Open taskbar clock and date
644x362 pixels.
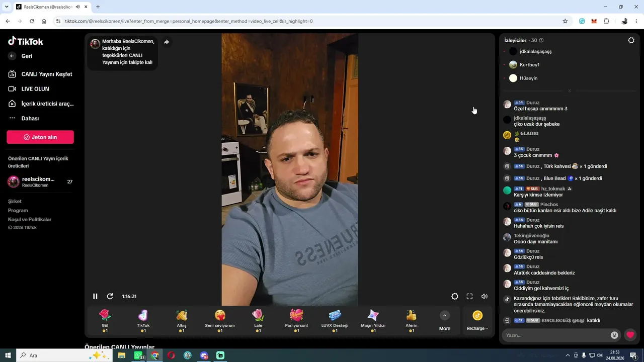point(615,355)
